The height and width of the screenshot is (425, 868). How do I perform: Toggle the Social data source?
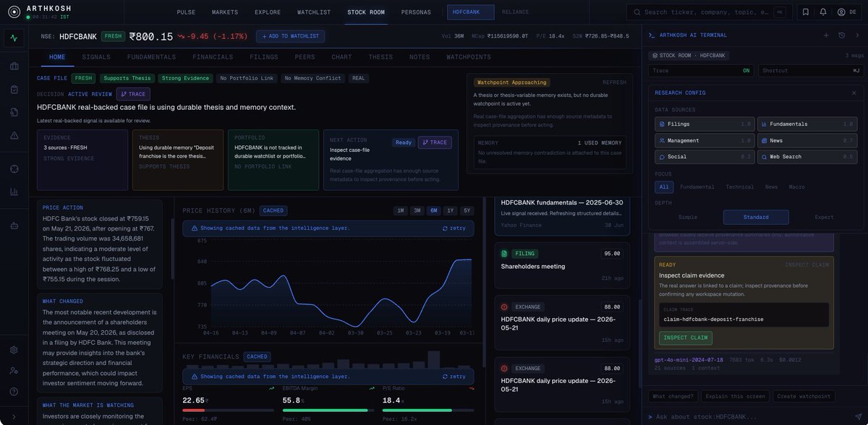(x=704, y=157)
